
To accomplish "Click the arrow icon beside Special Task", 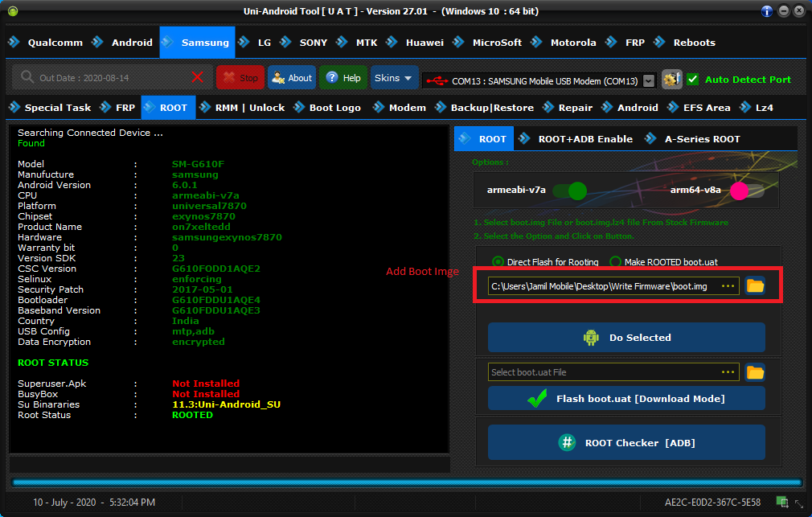I will pos(14,107).
